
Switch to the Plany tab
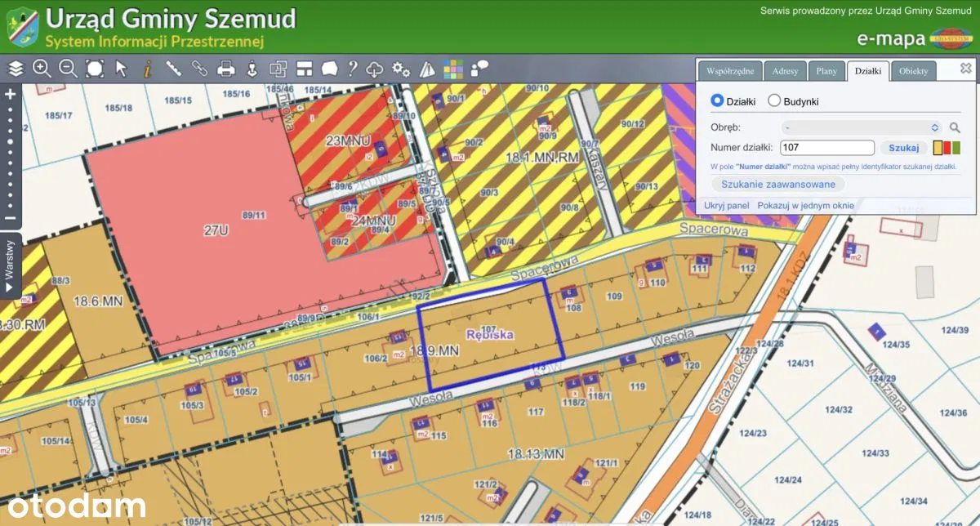click(826, 71)
